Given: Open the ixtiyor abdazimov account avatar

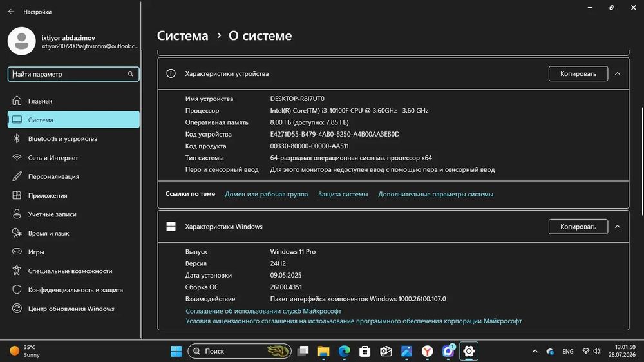Looking at the screenshot, I should point(22,41).
